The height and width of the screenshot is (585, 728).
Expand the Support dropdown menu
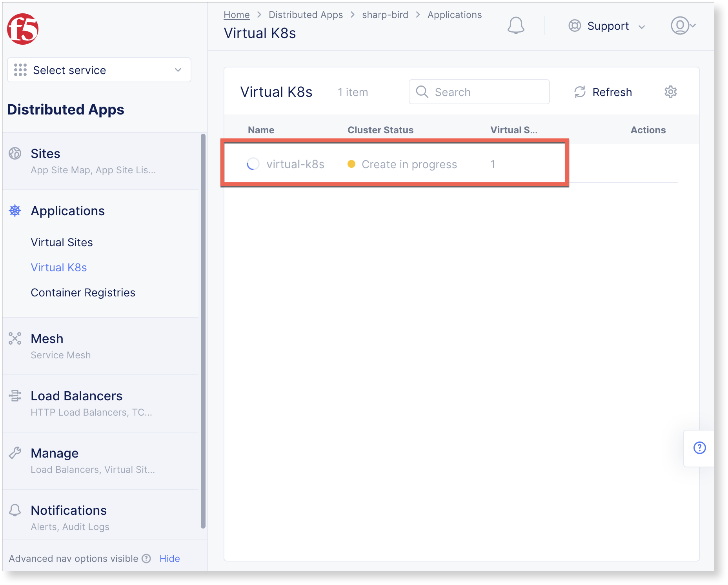606,26
